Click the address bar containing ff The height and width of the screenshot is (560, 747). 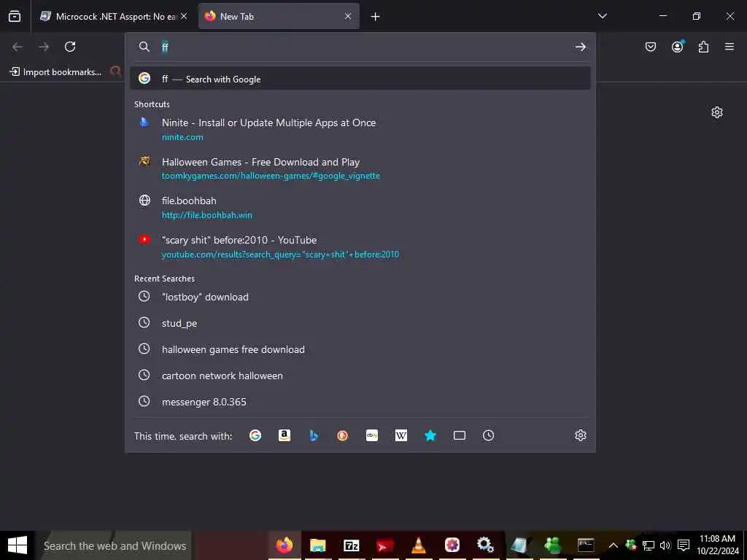[x=362, y=47]
